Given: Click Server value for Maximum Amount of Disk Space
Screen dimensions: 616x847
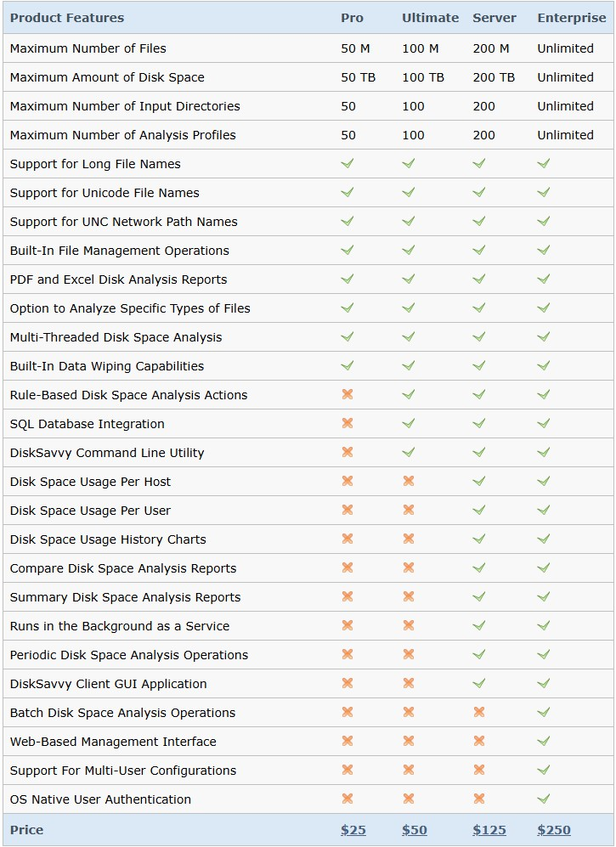Looking at the screenshot, I should coord(494,77).
